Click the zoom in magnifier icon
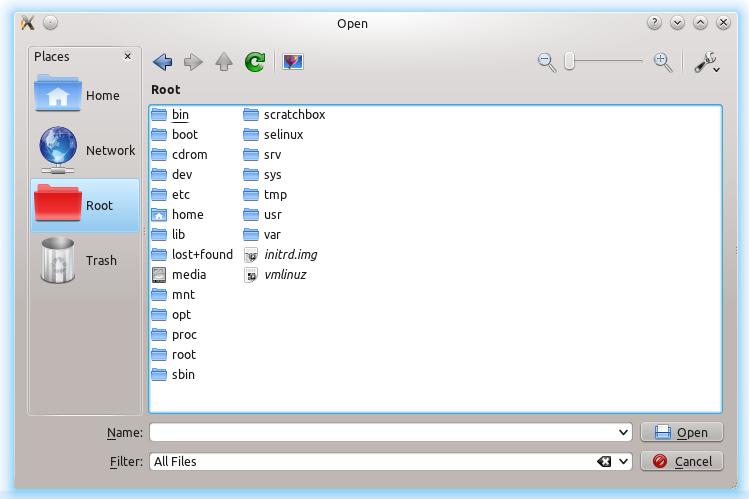 tap(662, 62)
